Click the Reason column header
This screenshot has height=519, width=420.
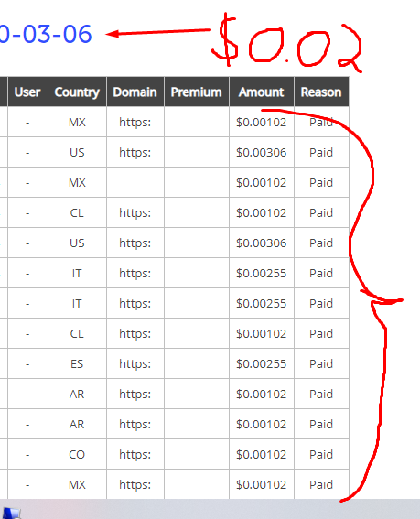321,92
